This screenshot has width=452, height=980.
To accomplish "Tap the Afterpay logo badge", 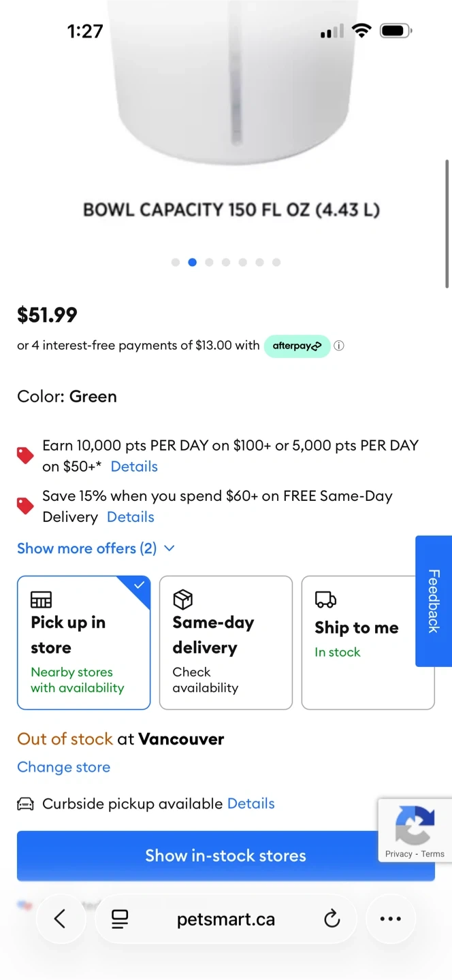I will (x=297, y=346).
